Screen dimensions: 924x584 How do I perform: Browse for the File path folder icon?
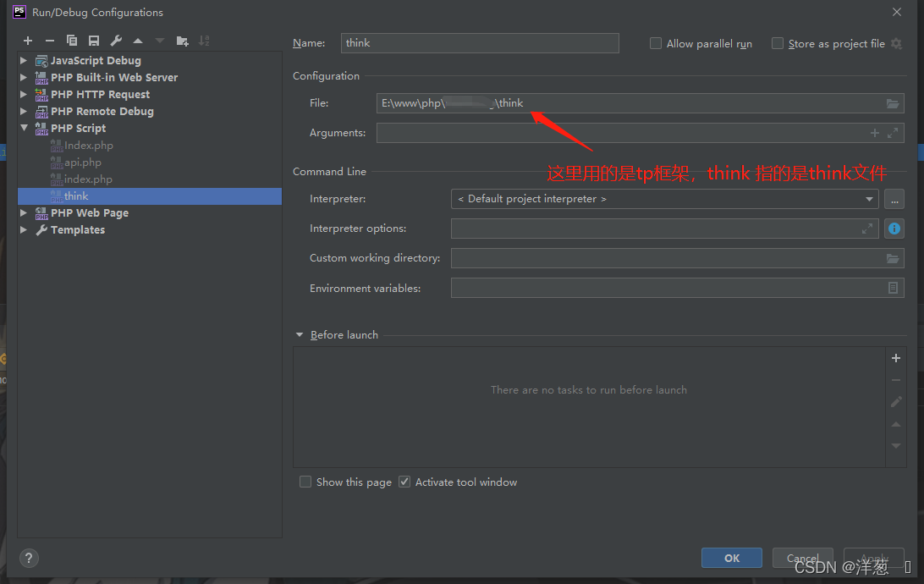pos(893,103)
